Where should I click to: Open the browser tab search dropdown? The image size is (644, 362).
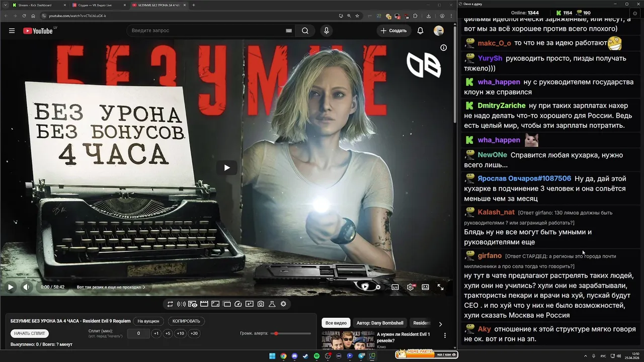tap(5, 5)
